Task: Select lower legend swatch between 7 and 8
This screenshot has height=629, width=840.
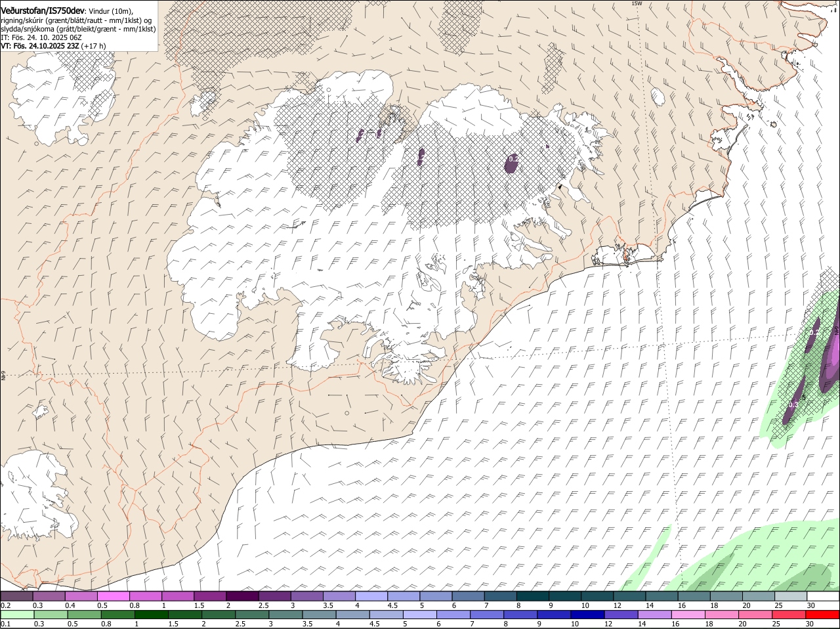Action: click(x=488, y=615)
